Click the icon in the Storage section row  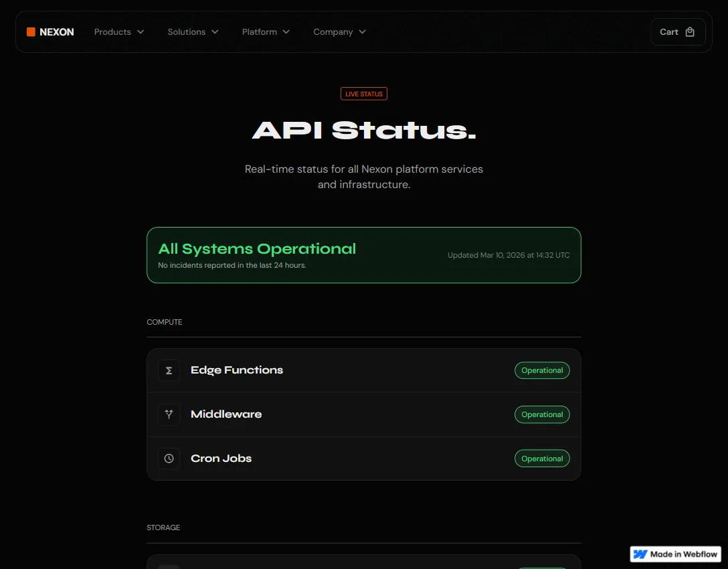[169, 566]
